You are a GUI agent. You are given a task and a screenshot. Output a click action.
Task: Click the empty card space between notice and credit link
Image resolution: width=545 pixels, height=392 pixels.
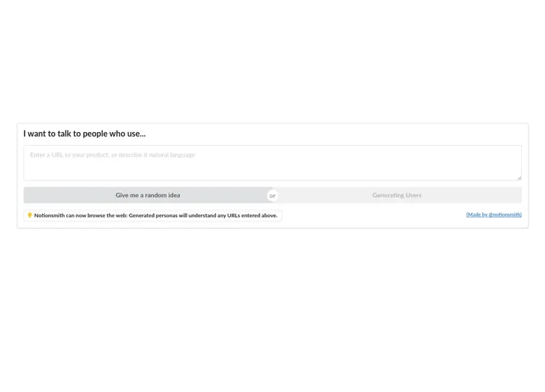[375, 215]
